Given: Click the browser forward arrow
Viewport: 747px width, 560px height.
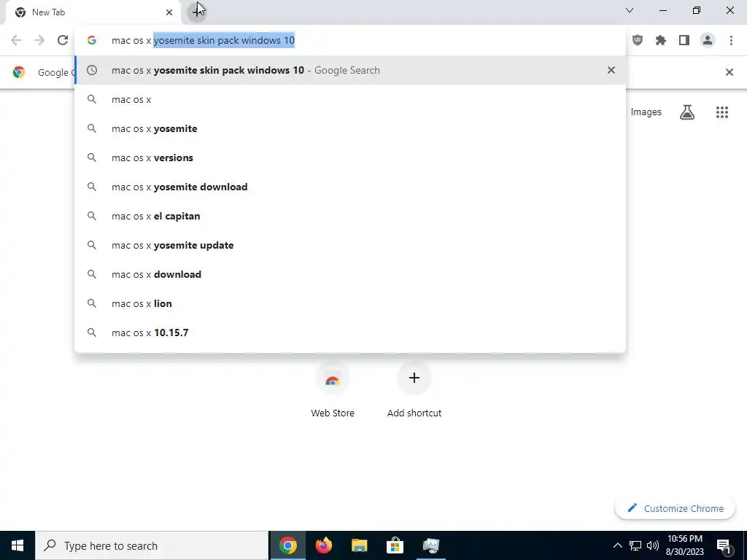Looking at the screenshot, I should point(39,40).
